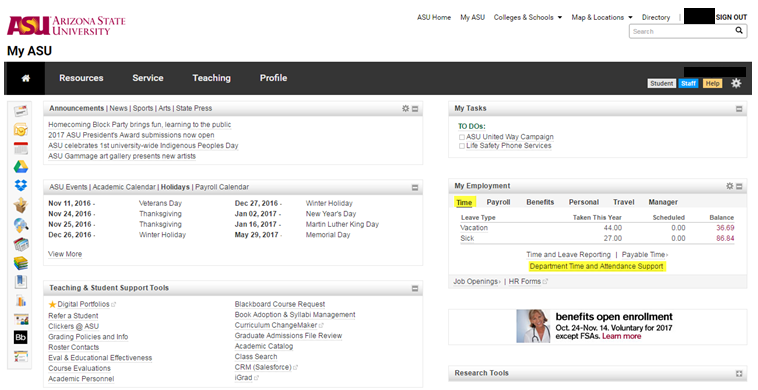
Task: Click the bookmark book icon in sidebar
Action: [21, 281]
